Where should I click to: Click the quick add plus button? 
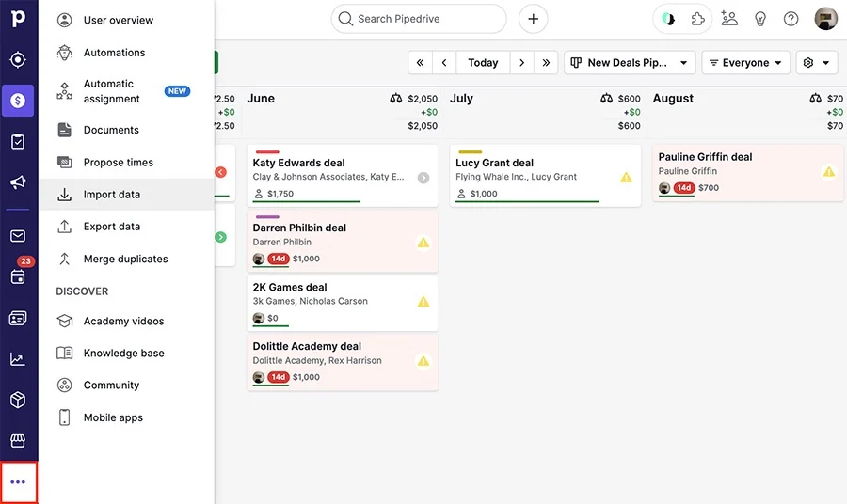(x=534, y=19)
